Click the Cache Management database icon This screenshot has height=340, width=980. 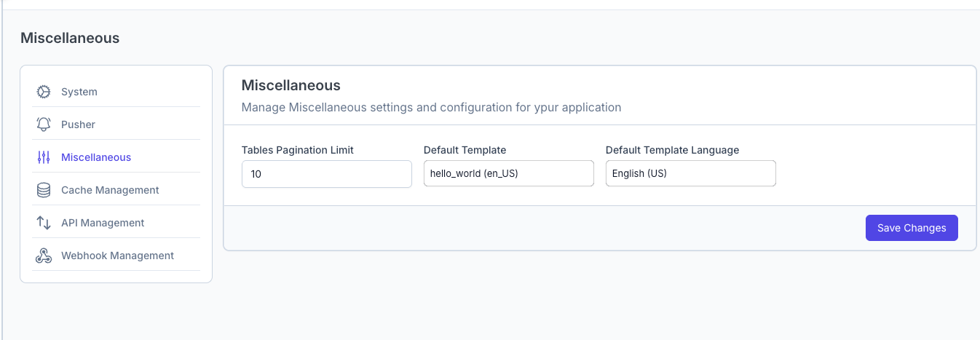(44, 190)
